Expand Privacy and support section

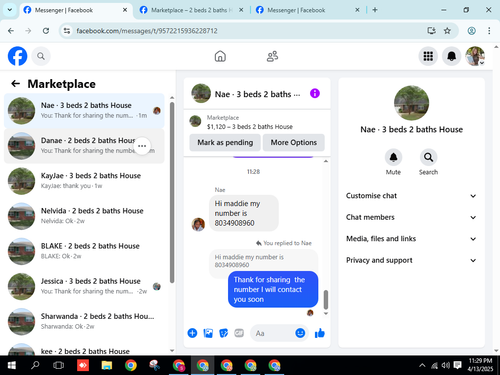411,260
